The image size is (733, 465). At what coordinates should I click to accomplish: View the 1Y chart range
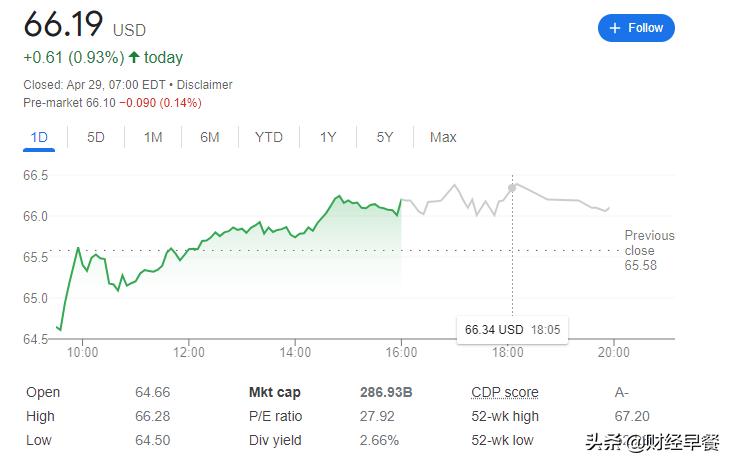click(x=328, y=137)
